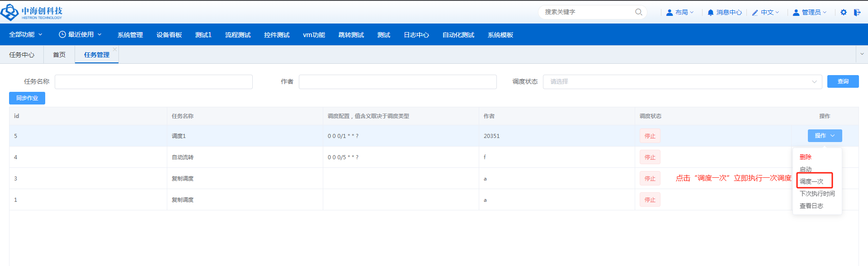868x266 pixels.
Task: Expand the 布局 layout dropdown
Action: [680, 12]
